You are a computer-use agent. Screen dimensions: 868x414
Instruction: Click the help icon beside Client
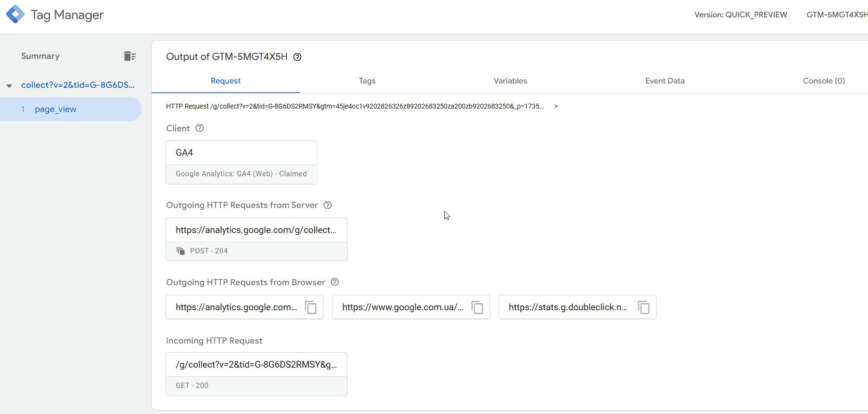[x=199, y=128]
